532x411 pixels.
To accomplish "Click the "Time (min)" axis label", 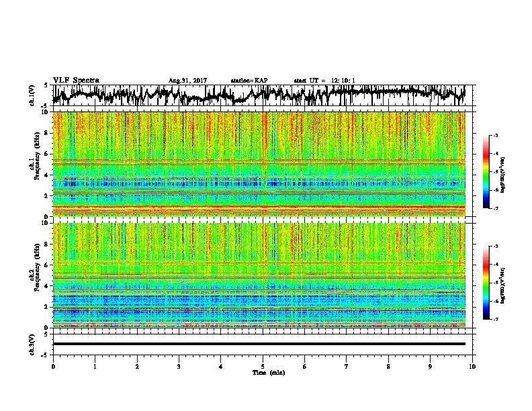I will 269,373.
